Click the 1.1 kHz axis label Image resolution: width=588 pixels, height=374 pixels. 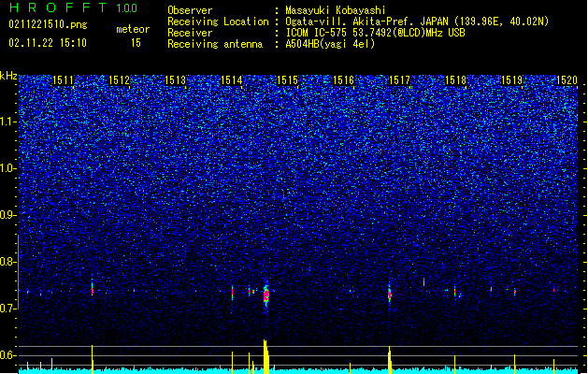[x=8, y=122]
